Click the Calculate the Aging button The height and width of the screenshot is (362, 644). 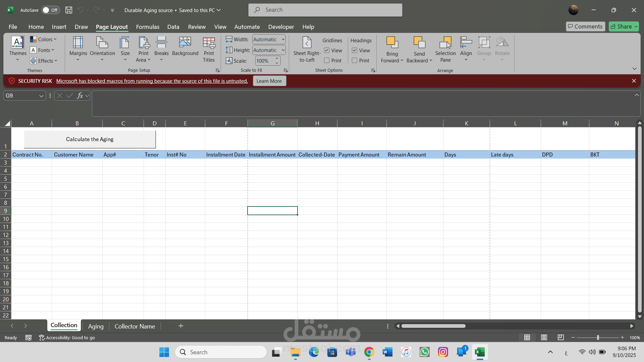click(x=90, y=139)
